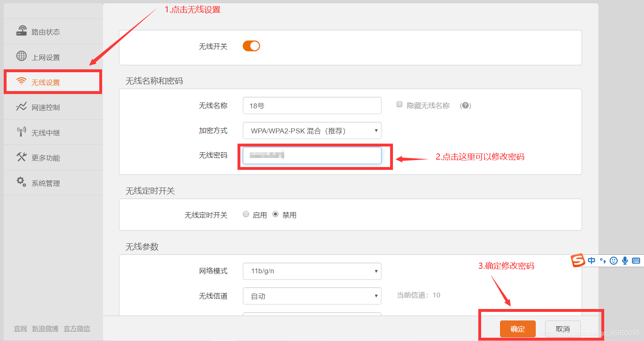Click the tools icon for 更多功能
Viewport: 644px width, 341px height.
coord(21,157)
